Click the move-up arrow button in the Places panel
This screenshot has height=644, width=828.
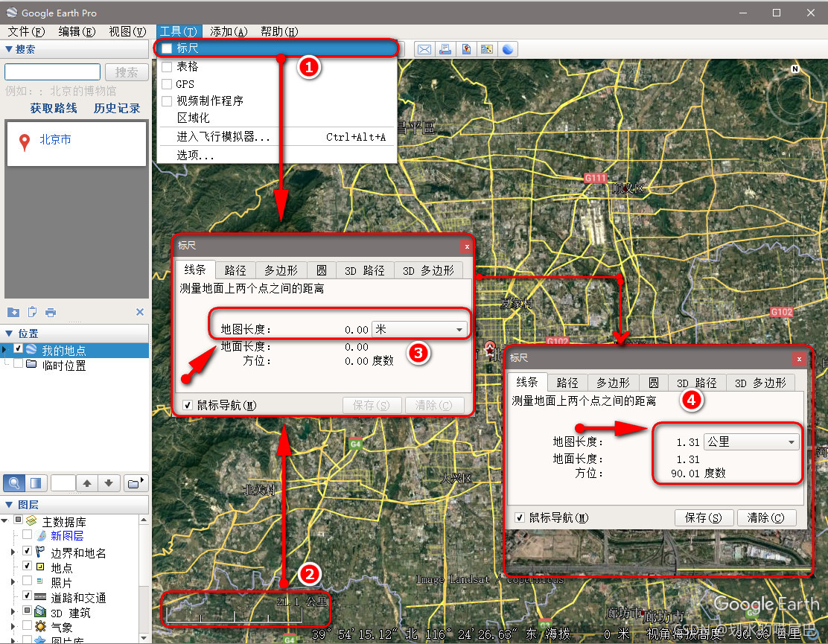(x=87, y=483)
